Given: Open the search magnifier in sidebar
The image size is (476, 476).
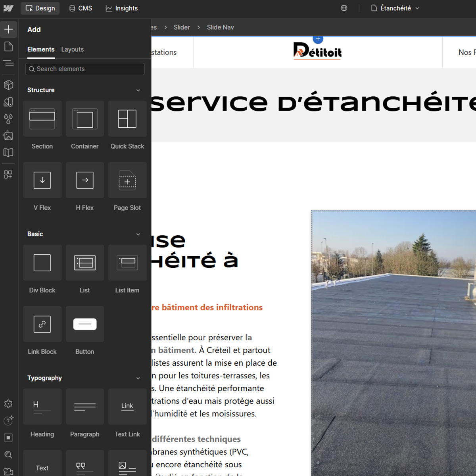Looking at the screenshot, I should 8,455.
